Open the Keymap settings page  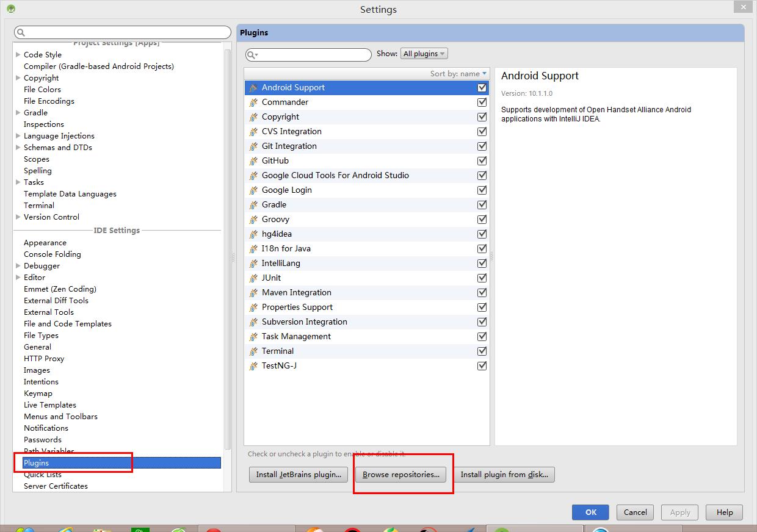pyautogui.click(x=38, y=393)
